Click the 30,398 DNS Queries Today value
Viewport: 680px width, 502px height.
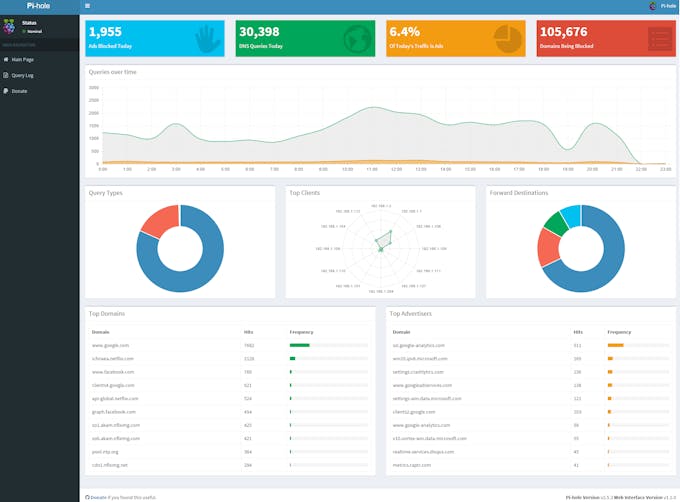click(x=259, y=32)
